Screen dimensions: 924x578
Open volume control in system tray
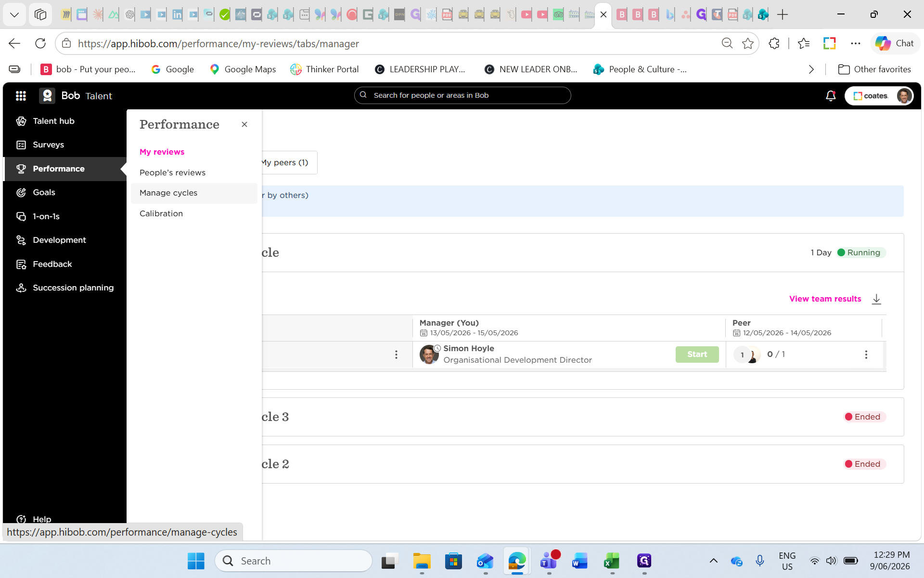pyautogui.click(x=831, y=561)
